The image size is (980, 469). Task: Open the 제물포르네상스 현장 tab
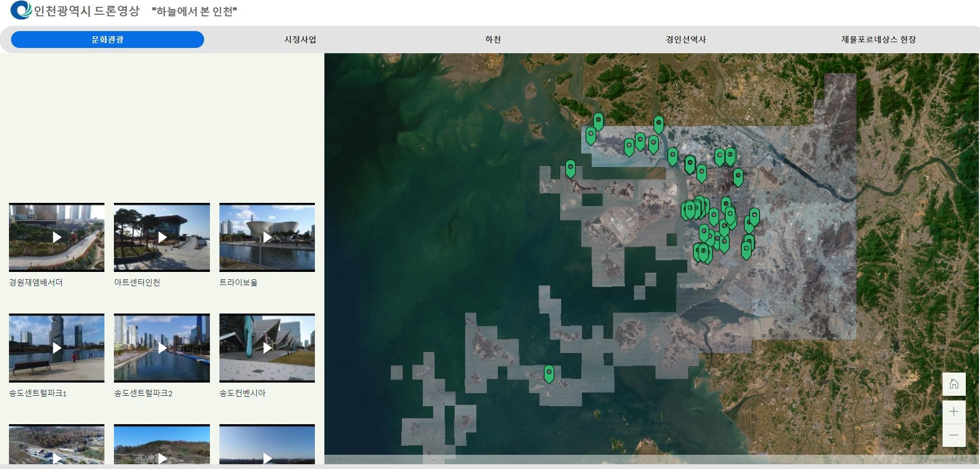[878, 40]
